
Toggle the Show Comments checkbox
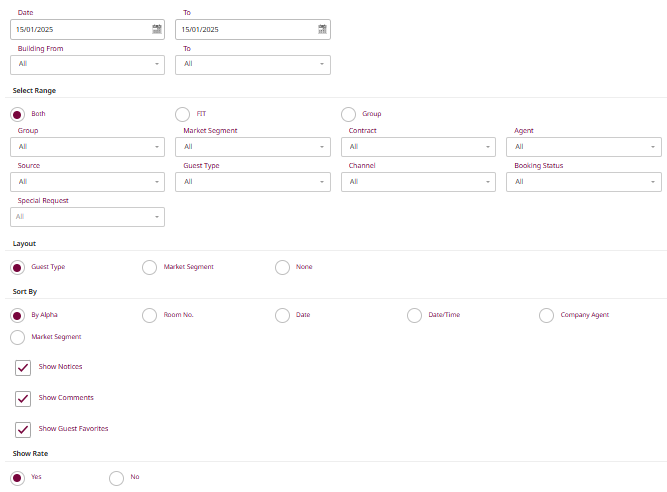click(x=23, y=398)
